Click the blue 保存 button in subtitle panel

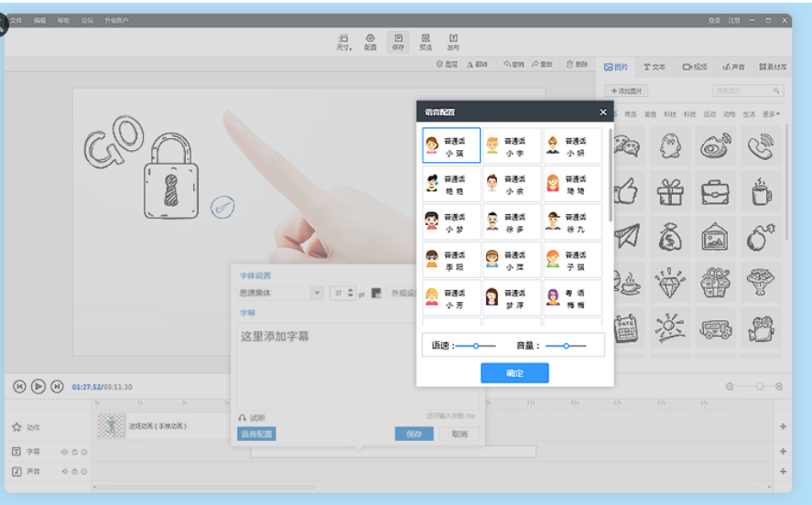pyautogui.click(x=414, y=435)
